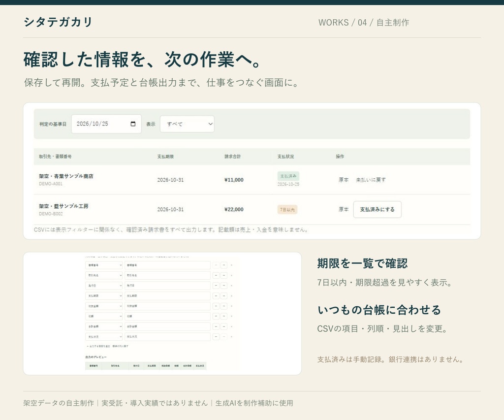
Task: Click the 判定の基準日 date field 2026/10/25
Action: click(x=106, y=124)
